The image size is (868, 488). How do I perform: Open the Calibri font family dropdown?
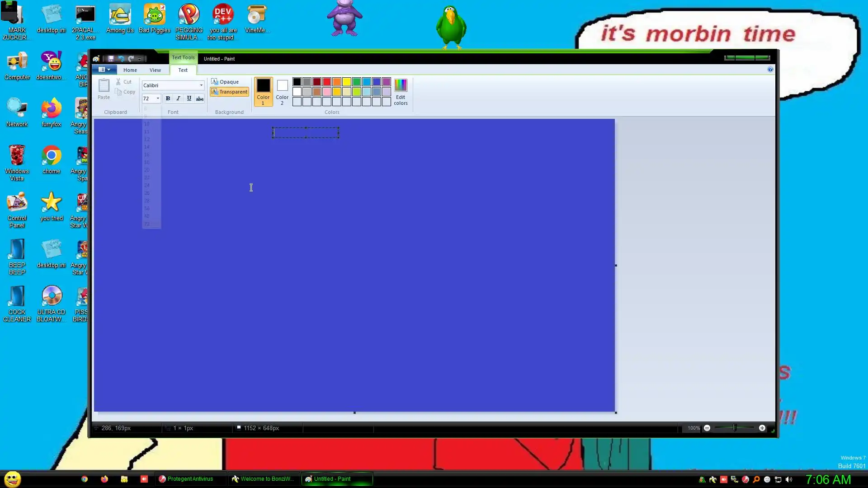(201, 85)
